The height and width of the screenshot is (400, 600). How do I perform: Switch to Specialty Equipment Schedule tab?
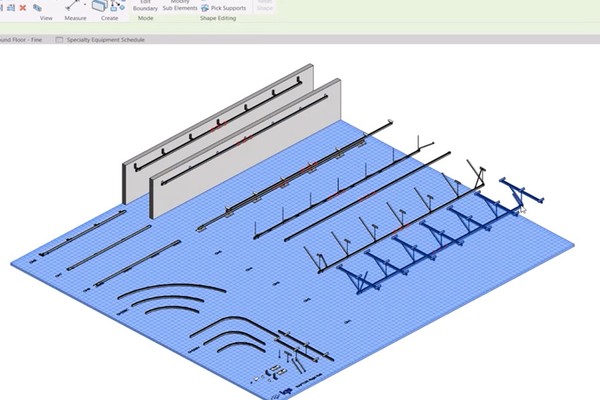click(x=106, y=40)
